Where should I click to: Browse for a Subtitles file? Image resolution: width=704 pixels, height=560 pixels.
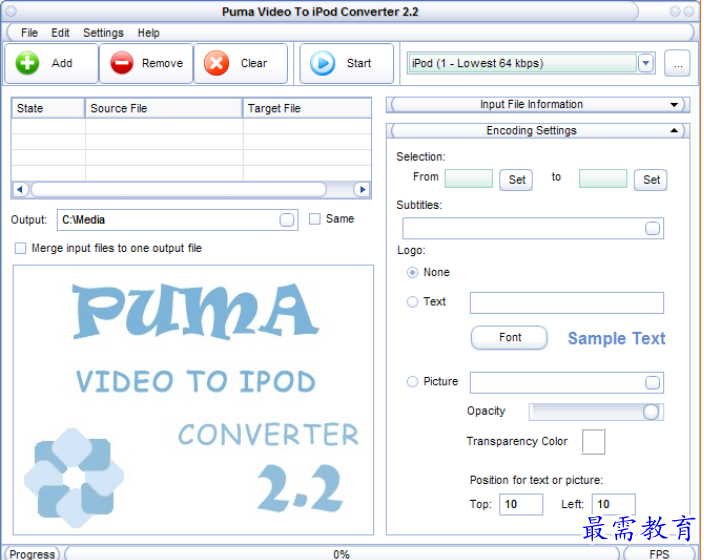click(x=652, y=228)
